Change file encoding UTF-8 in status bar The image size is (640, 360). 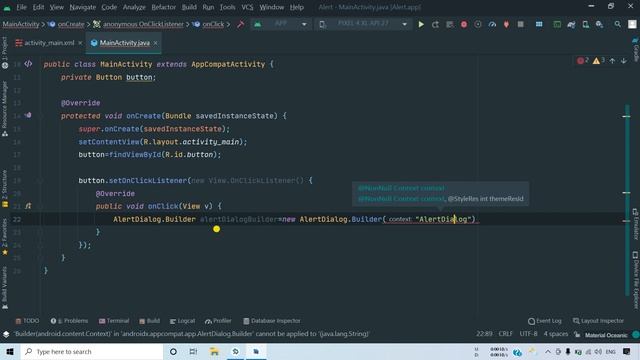click(x=528, y=334)
